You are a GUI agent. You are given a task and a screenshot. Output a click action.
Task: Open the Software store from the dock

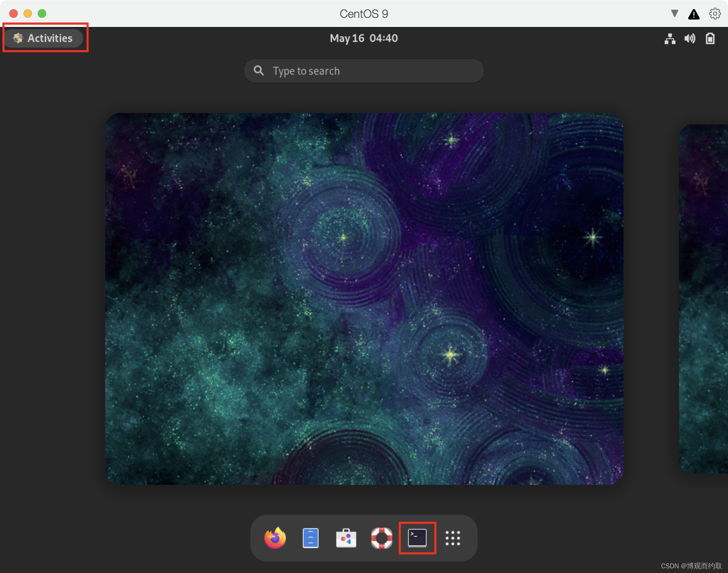pos(346,538)
